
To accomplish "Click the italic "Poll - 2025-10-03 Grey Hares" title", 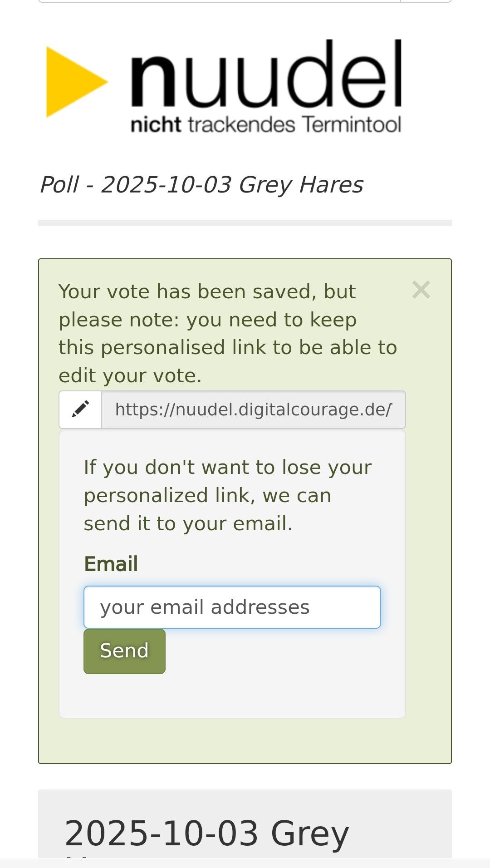I will 201,185.
